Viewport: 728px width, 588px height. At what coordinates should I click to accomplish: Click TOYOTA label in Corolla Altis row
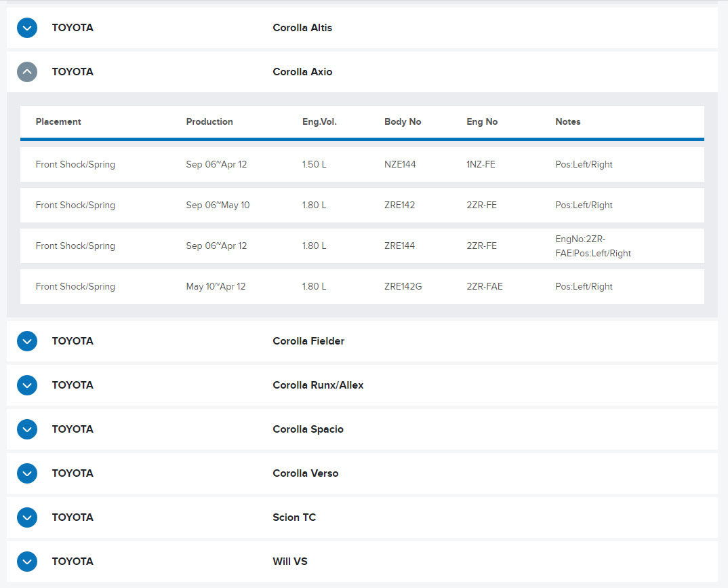[x=73, y=28]
